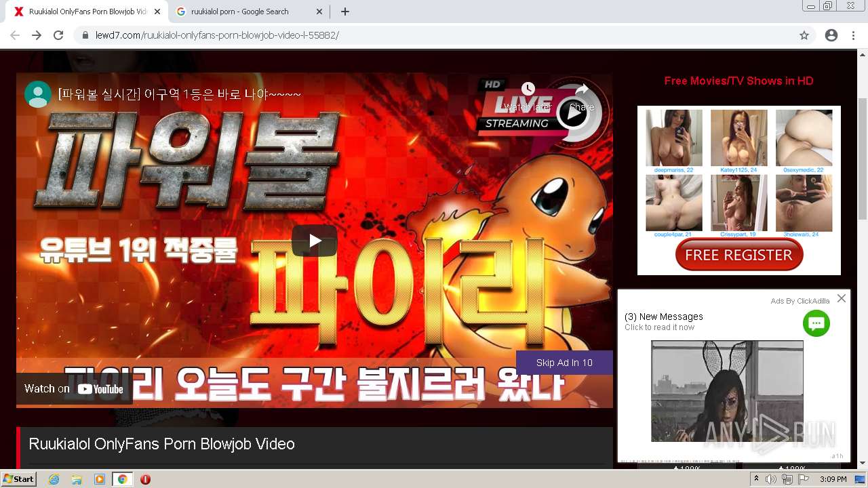Open the Action Center flag icon
This screenshot has height=488, width=868.
tap(804, 479)
